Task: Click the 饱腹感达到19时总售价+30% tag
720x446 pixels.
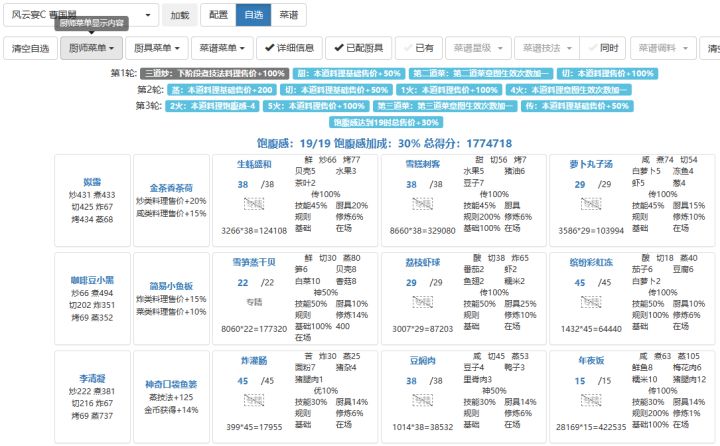Action: [386, 123]
